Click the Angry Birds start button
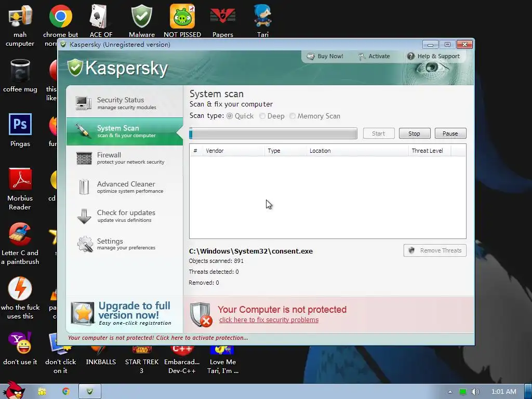Screen dimensions: 532x399 [x=14, y=391]
